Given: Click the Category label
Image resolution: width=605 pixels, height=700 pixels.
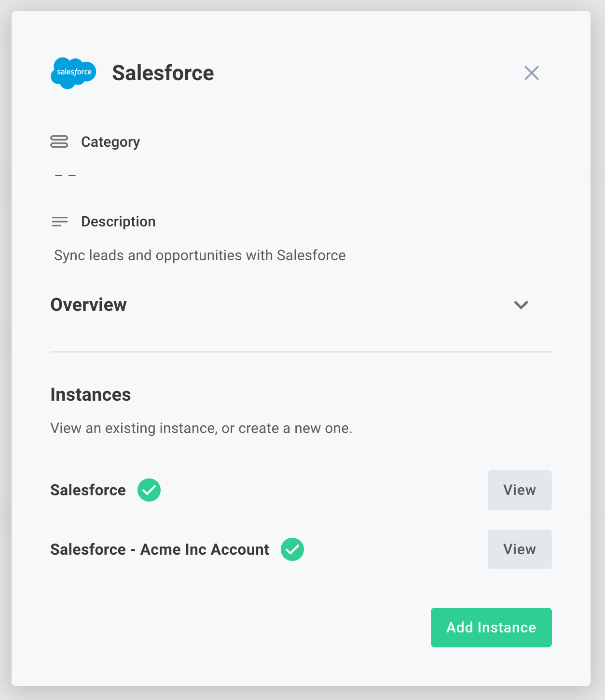Looking at the screenshot, I should (110, 142).
